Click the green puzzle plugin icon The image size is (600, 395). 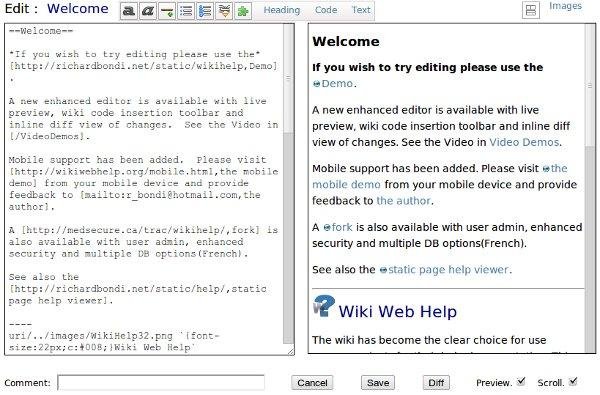coord(243,11)
